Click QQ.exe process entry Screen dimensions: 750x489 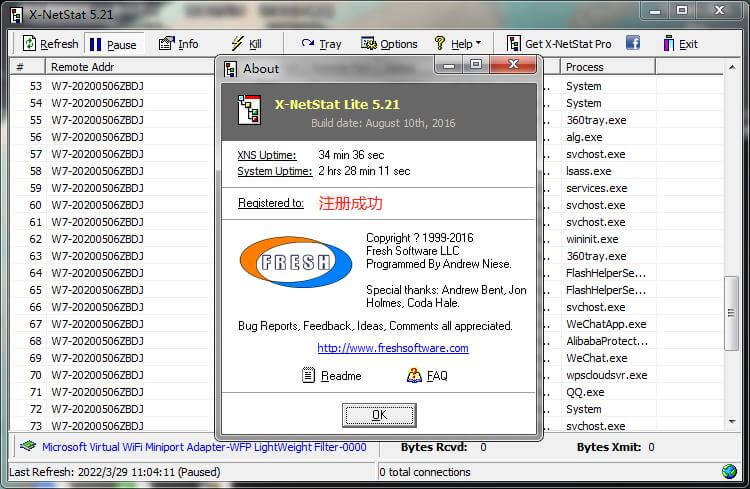(585, 392)
